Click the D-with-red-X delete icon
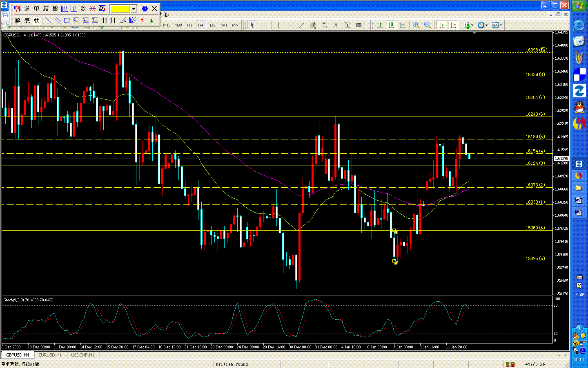This screenshot has width=588, height=368. (102, 9)
